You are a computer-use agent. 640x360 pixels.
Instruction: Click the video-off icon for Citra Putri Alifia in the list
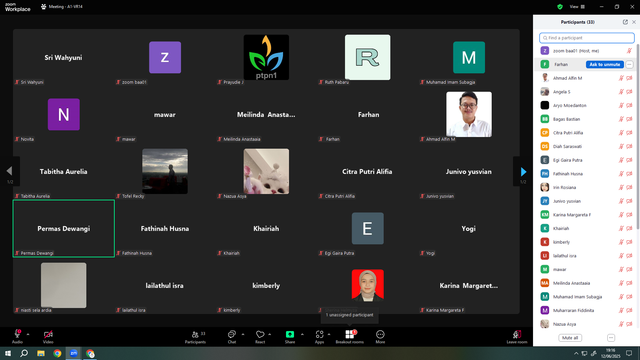pos(629,133)
